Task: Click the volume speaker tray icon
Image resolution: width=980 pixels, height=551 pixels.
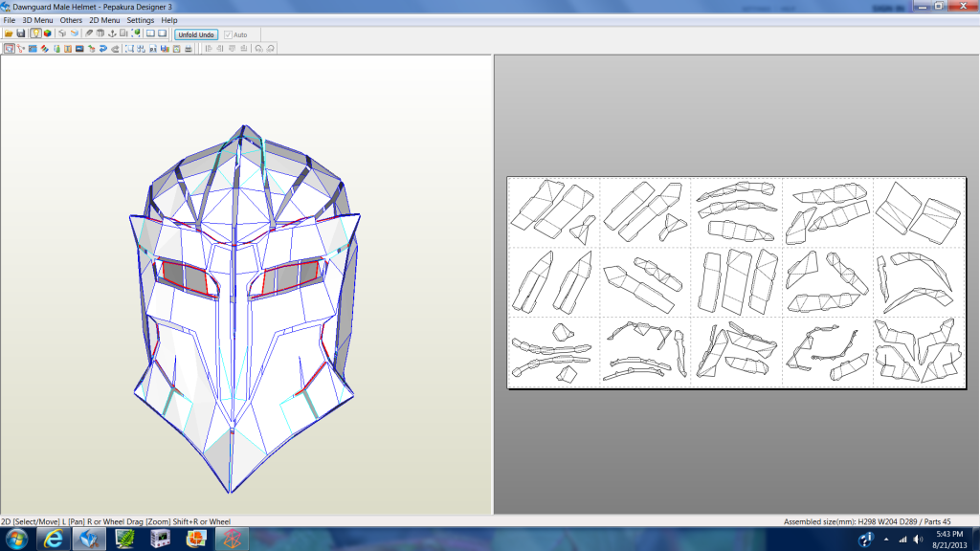Action: [x=918, y=540]
